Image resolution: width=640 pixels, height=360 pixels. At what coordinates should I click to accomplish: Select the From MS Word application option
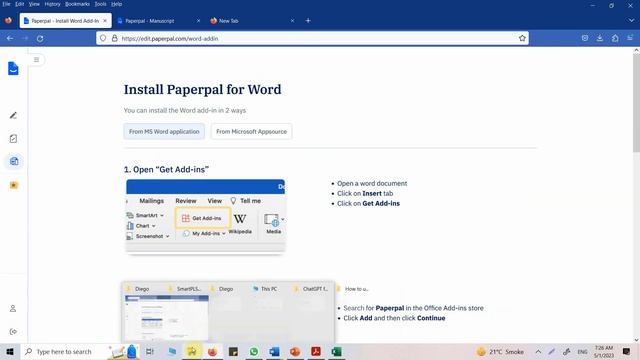164,131
